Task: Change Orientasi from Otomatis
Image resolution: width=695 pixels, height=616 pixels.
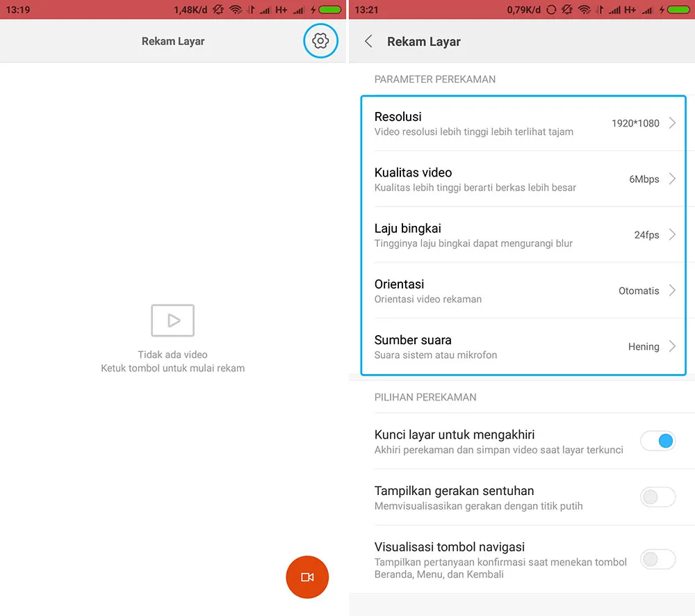Action: pyautogui.click(x=523, y=291)
